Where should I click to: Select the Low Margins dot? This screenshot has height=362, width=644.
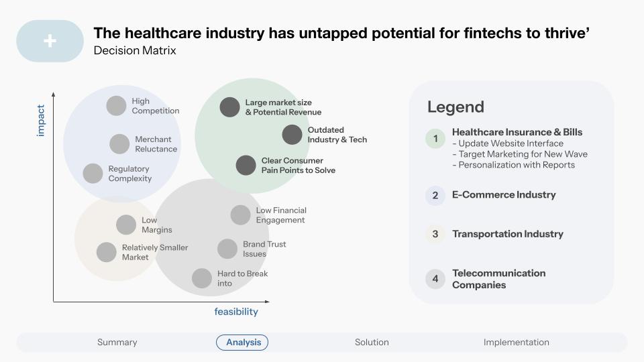tap(126, 225)
